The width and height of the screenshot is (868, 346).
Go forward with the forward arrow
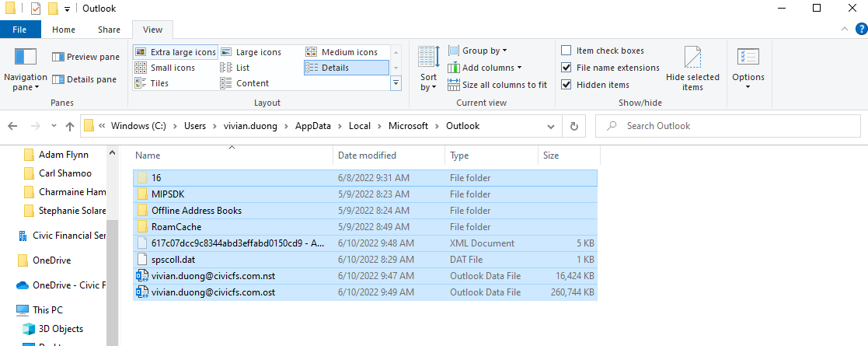pyautogui.click(x=35, y=126)
